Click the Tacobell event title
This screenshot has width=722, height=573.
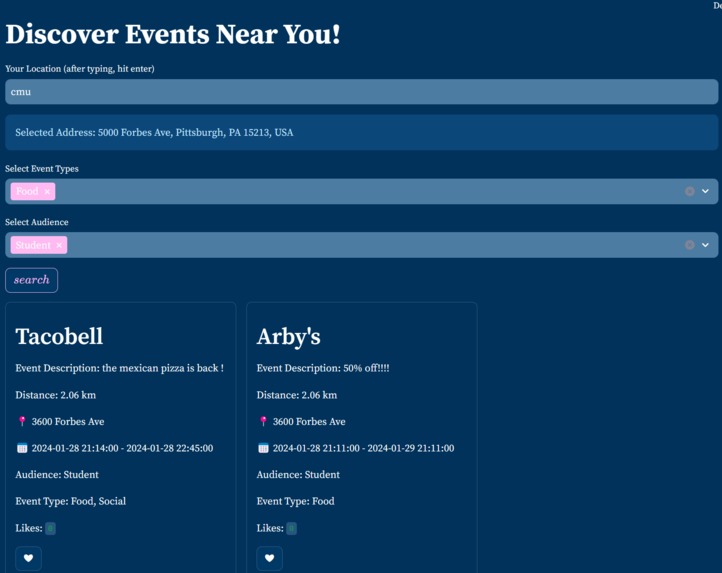59,336
